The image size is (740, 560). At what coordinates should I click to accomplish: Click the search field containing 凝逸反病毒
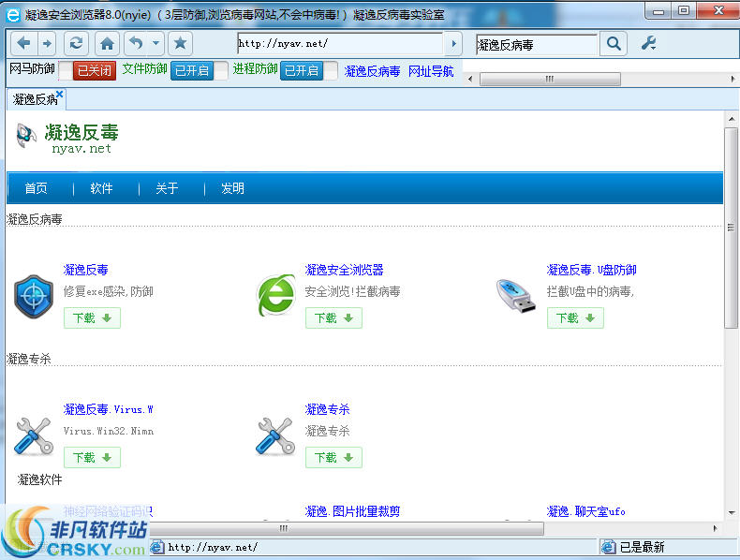(537, 45)
